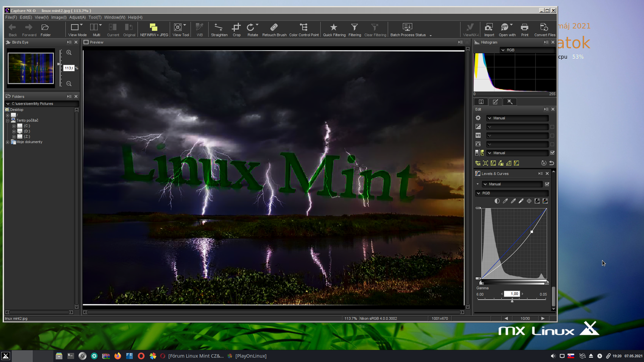Click the next image arrow beside 10/30
Image resolution: width=644 pixels, height=362 pixels.
coord(542,318)
